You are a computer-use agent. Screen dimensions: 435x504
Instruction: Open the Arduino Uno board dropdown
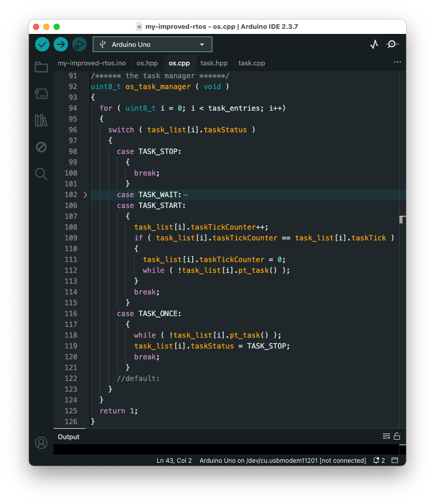tap(153, 45)
